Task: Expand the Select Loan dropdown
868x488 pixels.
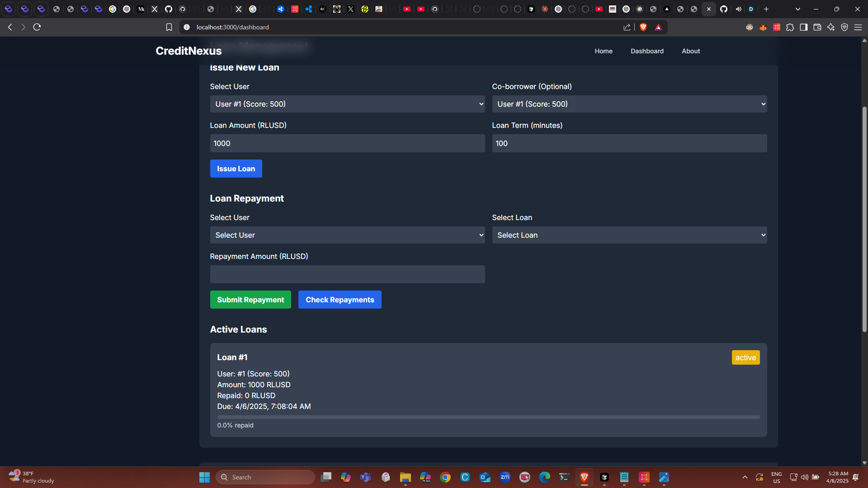Action: tap(629, 235)
